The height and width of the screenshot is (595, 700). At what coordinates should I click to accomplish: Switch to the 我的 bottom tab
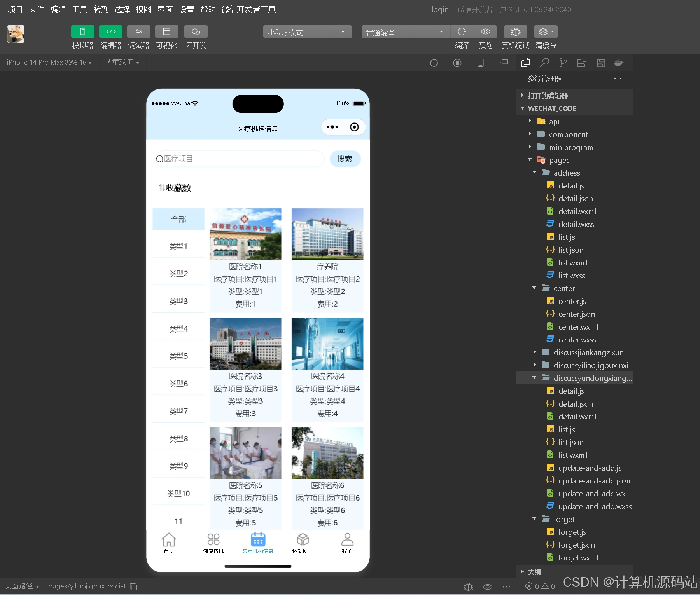[347, 543]
